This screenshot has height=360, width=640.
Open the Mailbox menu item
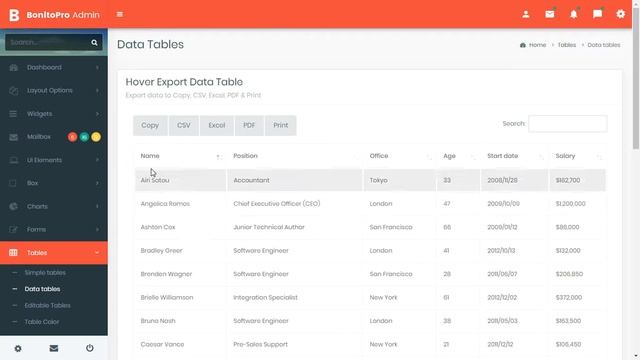[39, 137]
